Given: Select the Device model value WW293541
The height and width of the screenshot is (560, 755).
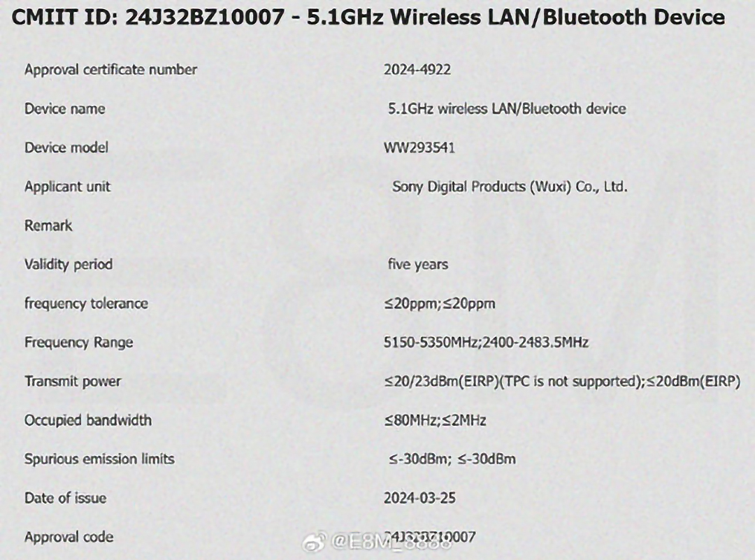Looking at the screenshot, I should 419,148.
